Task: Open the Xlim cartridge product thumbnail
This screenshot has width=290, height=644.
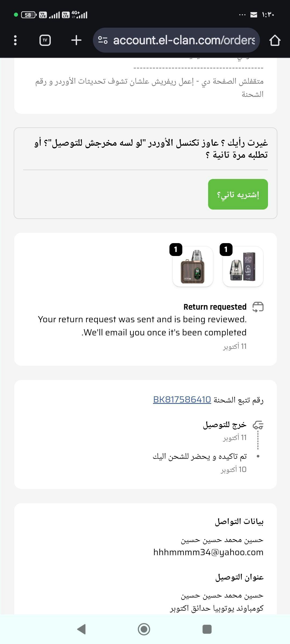Action: coord(243,267)
